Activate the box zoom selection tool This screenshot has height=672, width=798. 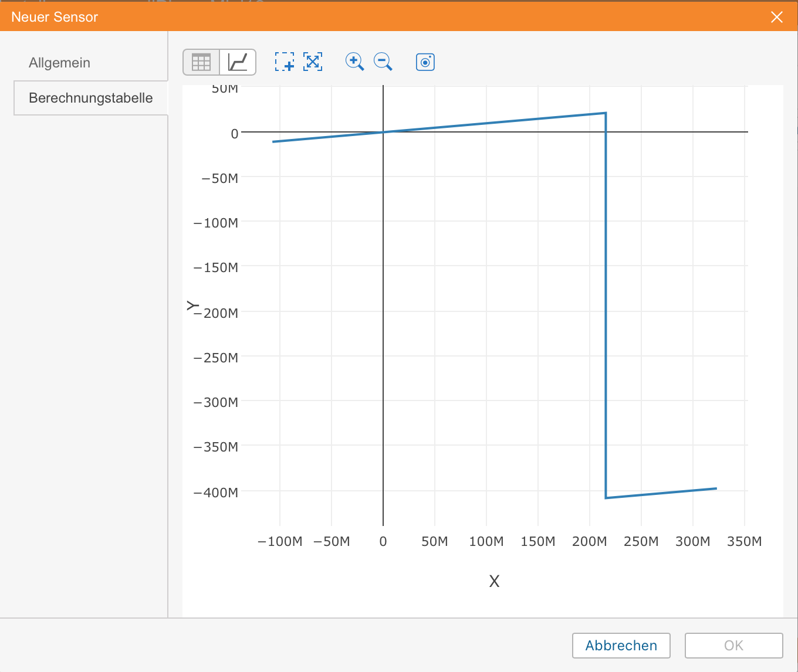(285, 62)
